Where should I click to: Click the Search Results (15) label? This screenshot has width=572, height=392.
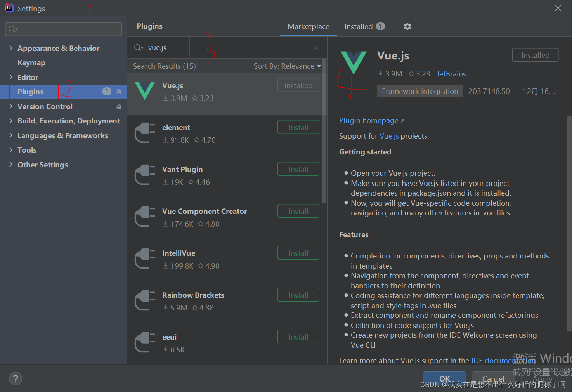point(165,66)
